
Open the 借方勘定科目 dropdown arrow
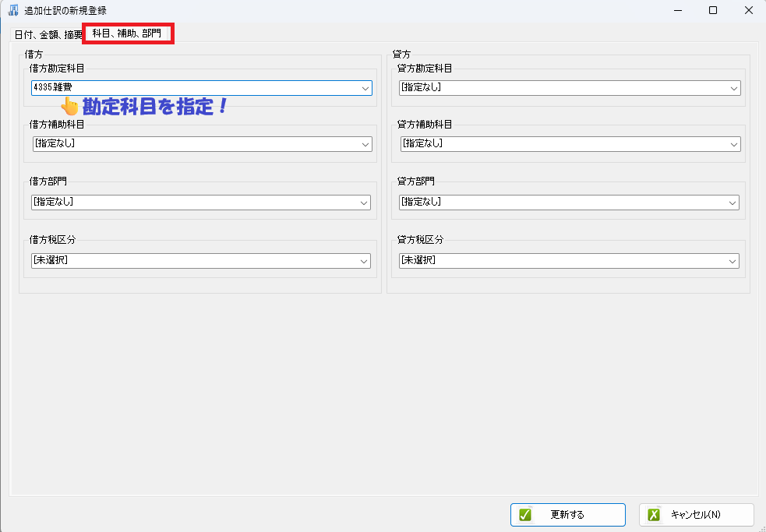(365, 89)
